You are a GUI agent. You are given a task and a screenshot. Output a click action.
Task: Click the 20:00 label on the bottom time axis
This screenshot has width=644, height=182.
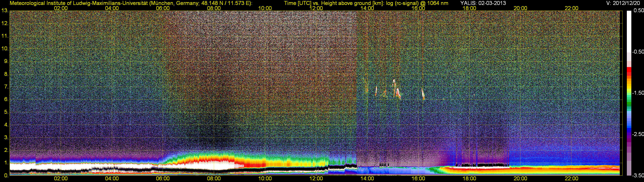[521, 179]
